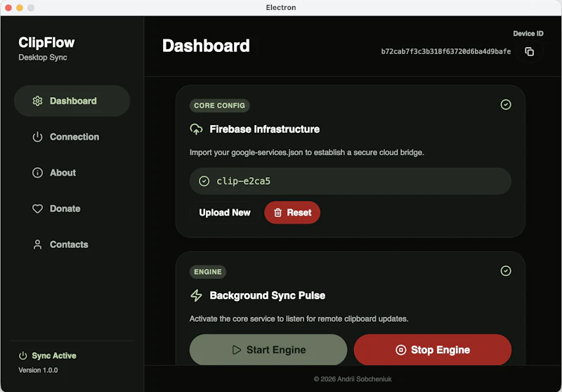562x392 pixels.
Task: Click the lightning bolt icon by Background Sync Pulse
Action: pos(196,295)
